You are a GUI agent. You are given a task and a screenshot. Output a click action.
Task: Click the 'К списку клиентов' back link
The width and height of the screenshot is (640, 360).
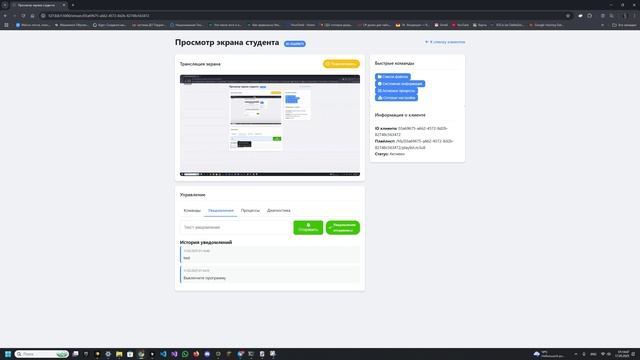pyautogui.click(x=445, y=42)
